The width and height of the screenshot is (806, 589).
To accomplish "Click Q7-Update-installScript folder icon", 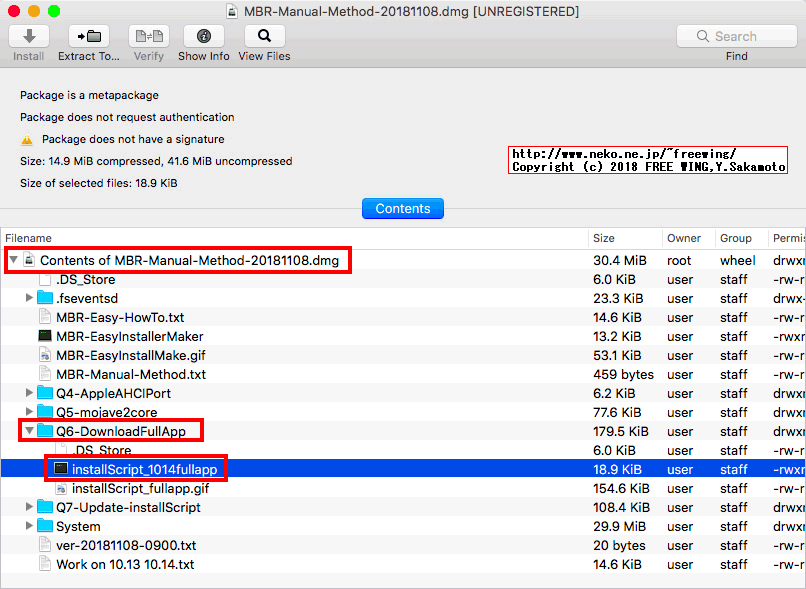I will [45, 507].
